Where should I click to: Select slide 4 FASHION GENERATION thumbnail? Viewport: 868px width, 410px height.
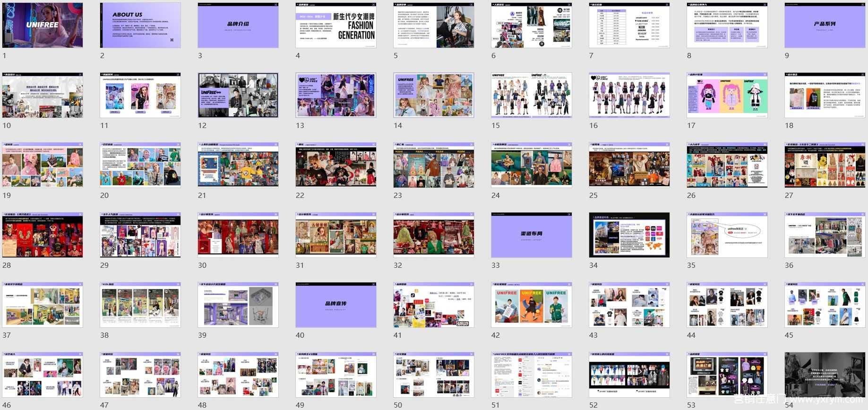pos(336,25)
